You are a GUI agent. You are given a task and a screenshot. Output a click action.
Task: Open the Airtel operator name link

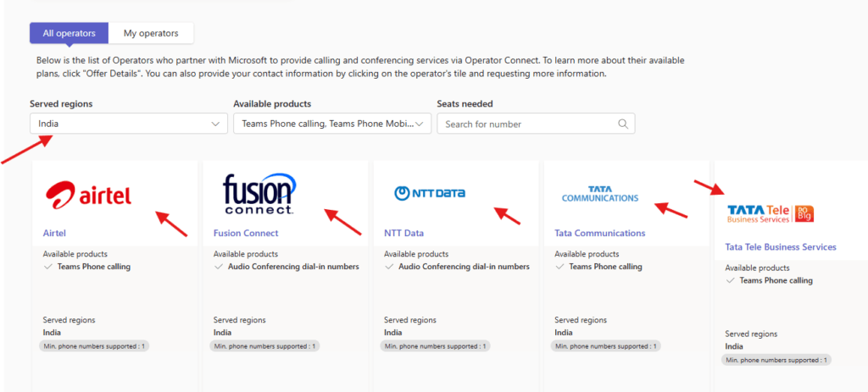point(54,233)
